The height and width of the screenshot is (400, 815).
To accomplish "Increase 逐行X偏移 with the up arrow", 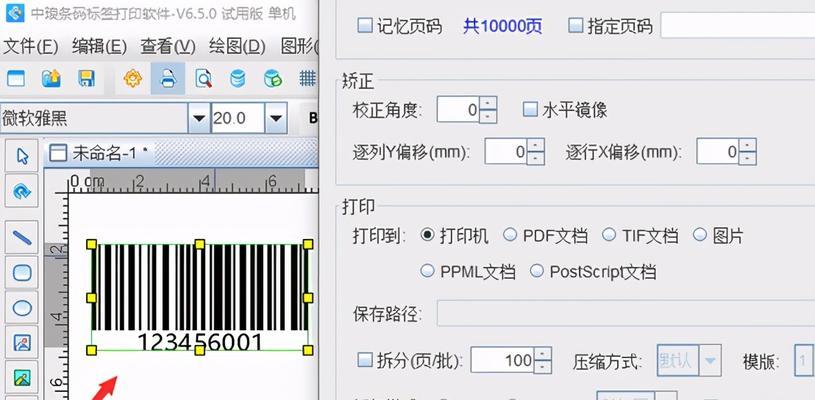I will coord(747,145).
